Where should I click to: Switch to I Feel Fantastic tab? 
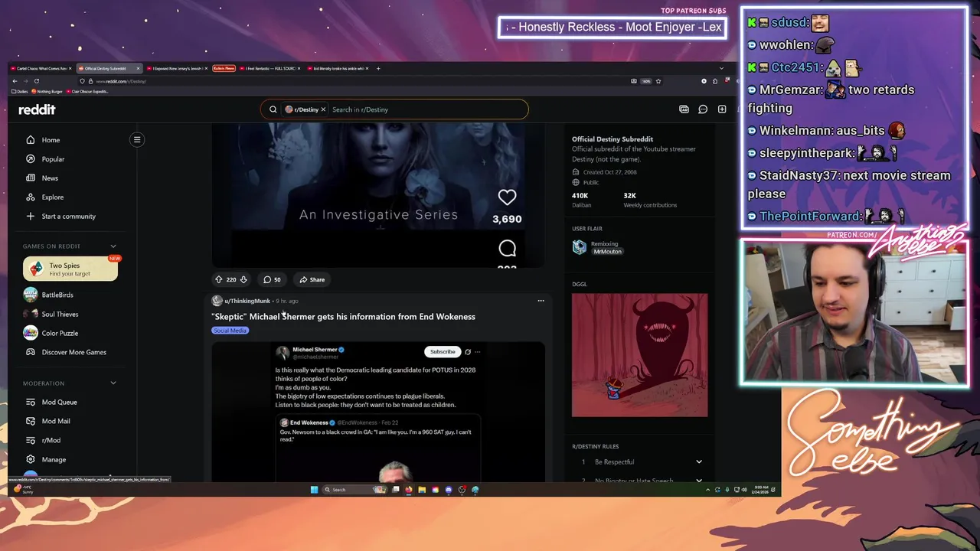coord(268,68)
